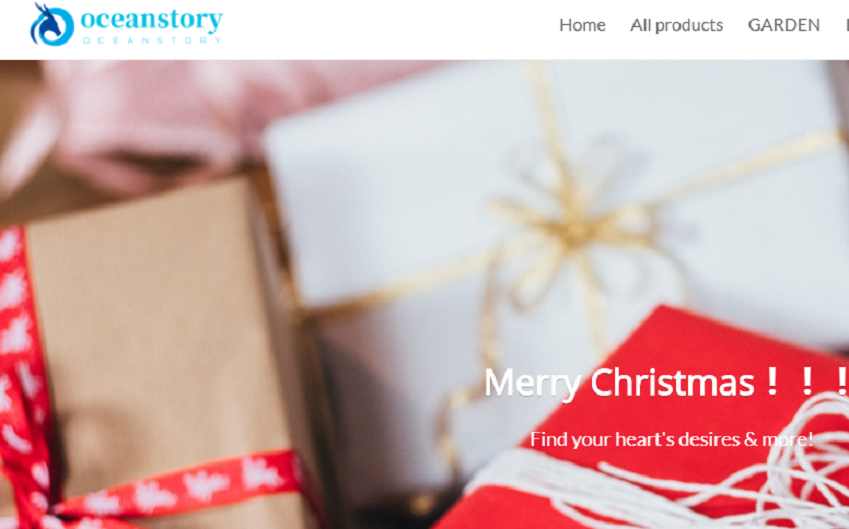The image size is (849, 529).
Task: Open the All products menu item
Action: [x=676, y=25]
